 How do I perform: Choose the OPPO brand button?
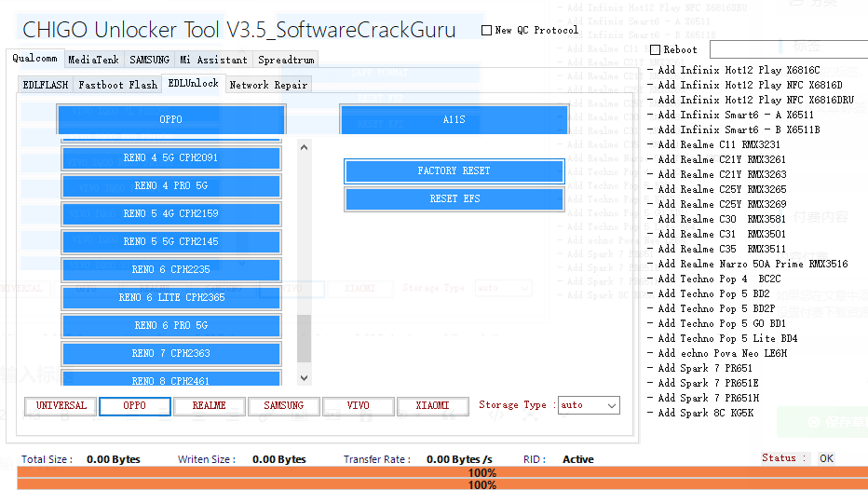134,406
